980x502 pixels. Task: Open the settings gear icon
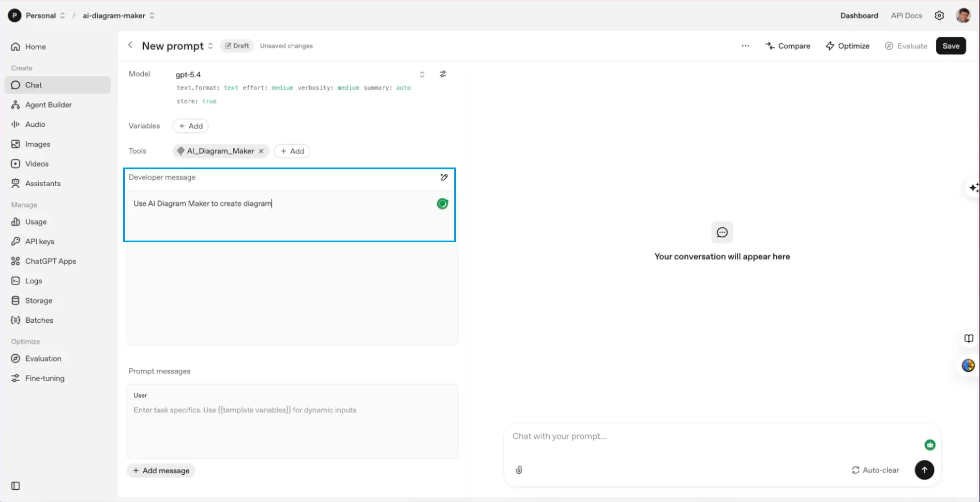click(x=939, y=15)
